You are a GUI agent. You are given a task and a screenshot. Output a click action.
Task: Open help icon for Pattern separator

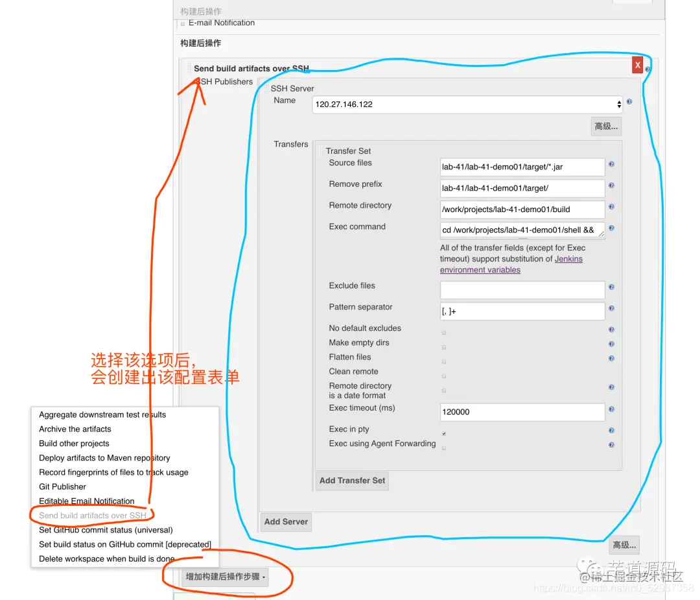(611, 308)
